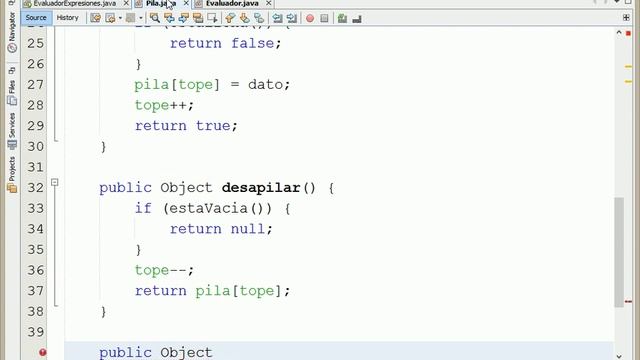
Task: Jump to Next Bookmark
Action: point(244,18)
